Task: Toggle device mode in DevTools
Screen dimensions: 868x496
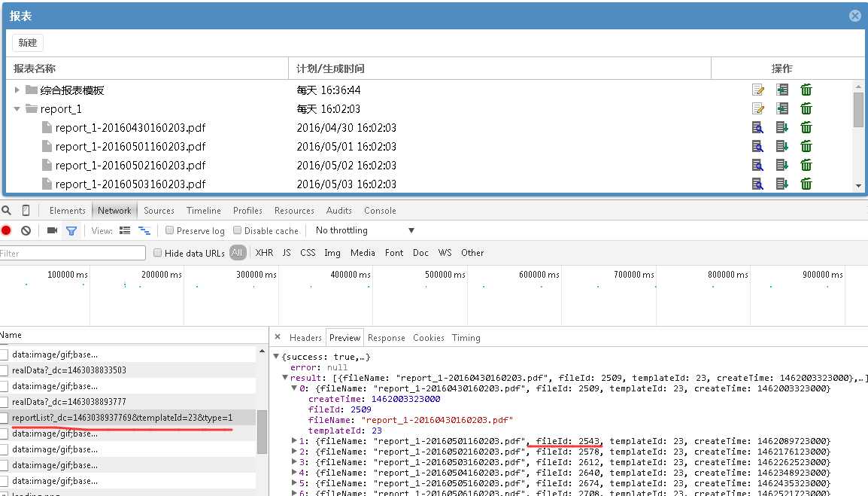Action: tap(26, 211)
